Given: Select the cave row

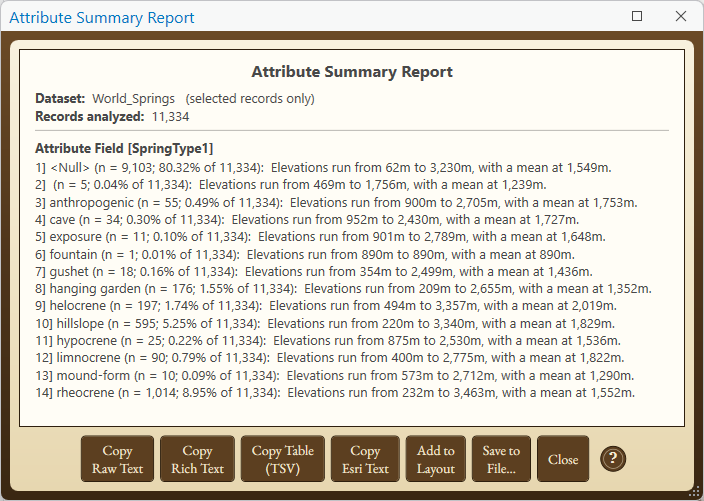Looking at the screenshot, I should [307, 220].
